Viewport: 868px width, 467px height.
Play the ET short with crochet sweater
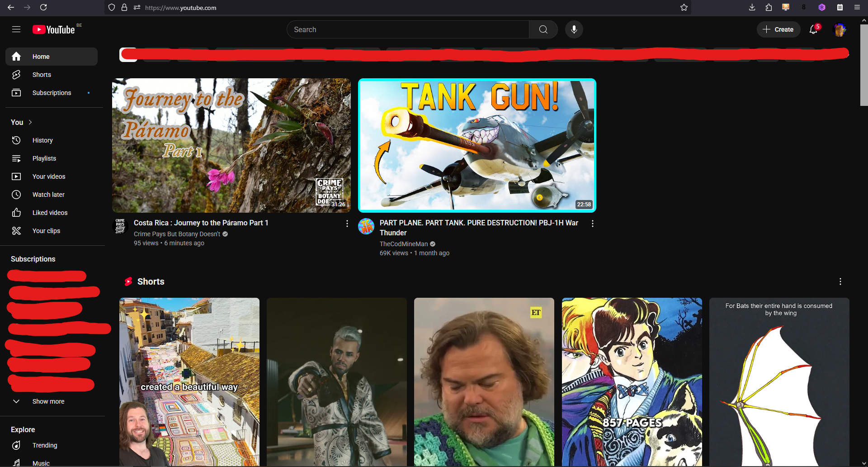point(484,382)
